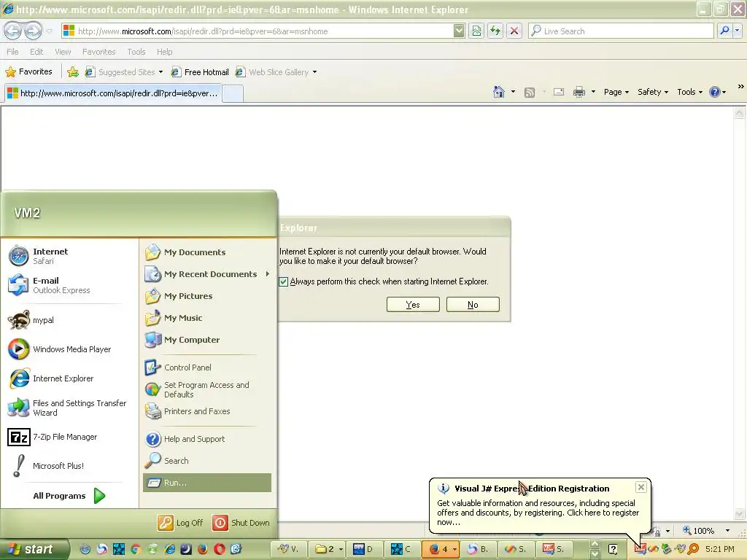Open address bar URL history dropdown

click(x=459, y=31)
